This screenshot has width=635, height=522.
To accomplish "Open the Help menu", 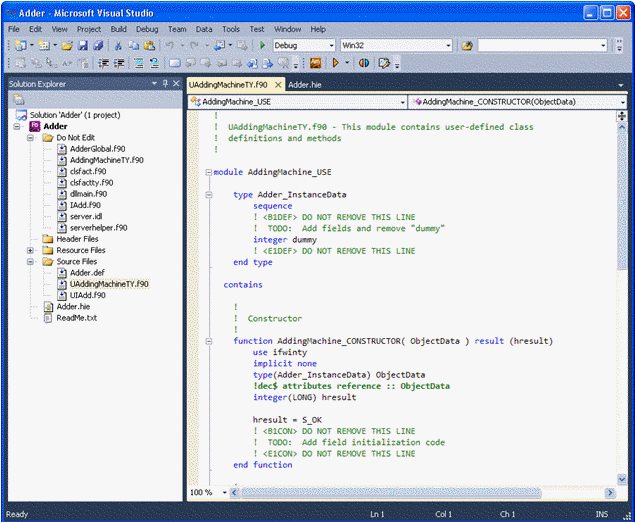I will coord(318,29).
